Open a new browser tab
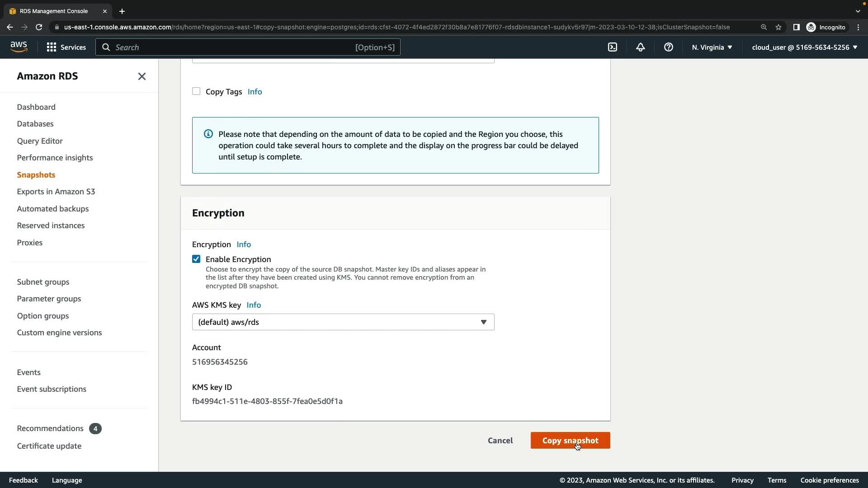868x488 pixels. (x=122, y=11)
